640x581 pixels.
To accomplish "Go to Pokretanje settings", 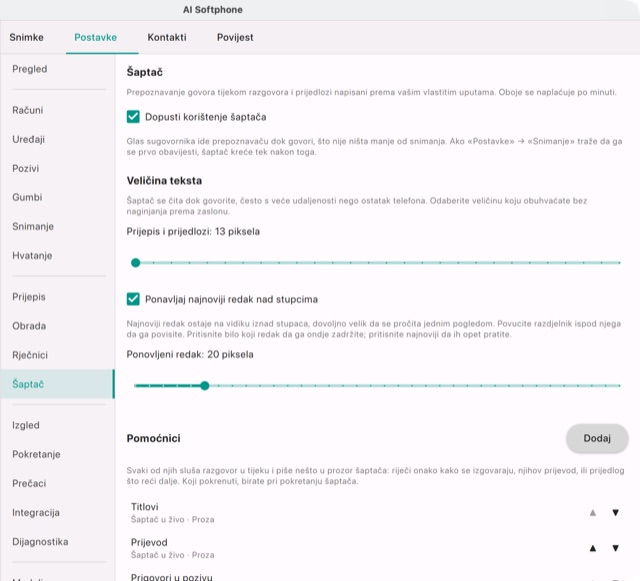I will click(x=57, y=454).
